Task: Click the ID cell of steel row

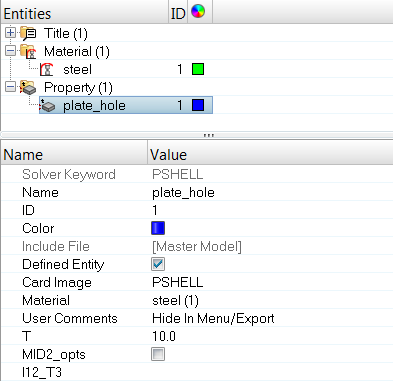Action: (x=180, y=69)
